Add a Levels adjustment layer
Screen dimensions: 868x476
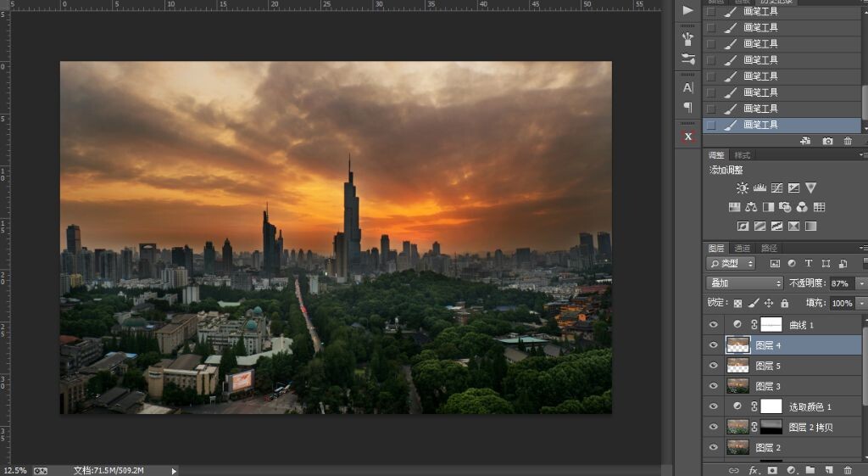point(759,188)
